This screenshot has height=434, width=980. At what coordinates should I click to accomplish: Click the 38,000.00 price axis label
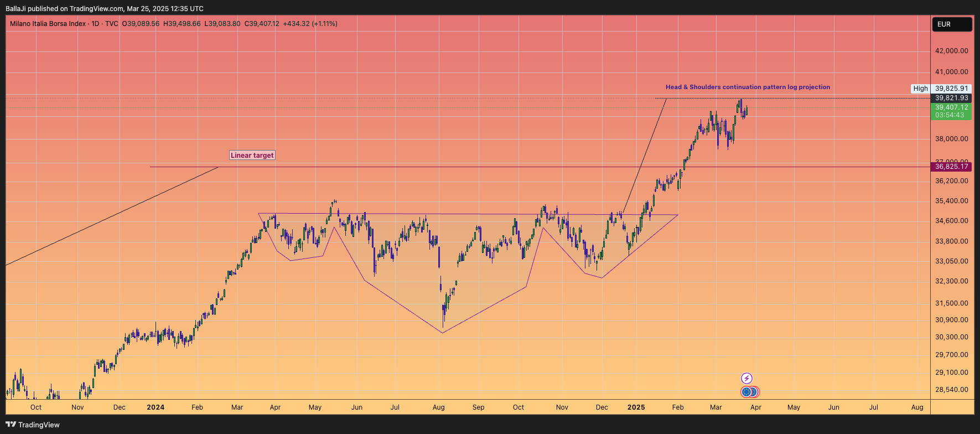click(952, 139)
